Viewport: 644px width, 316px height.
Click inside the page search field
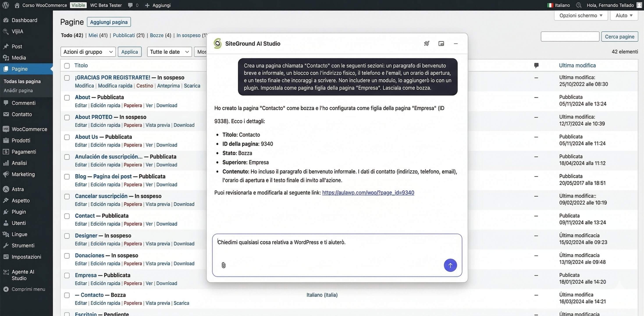(x=570, y=36)
